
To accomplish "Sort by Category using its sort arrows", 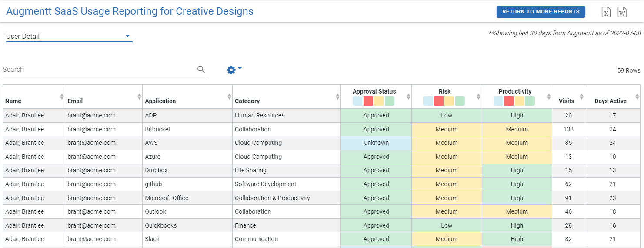I will click(x=337, y=97).
